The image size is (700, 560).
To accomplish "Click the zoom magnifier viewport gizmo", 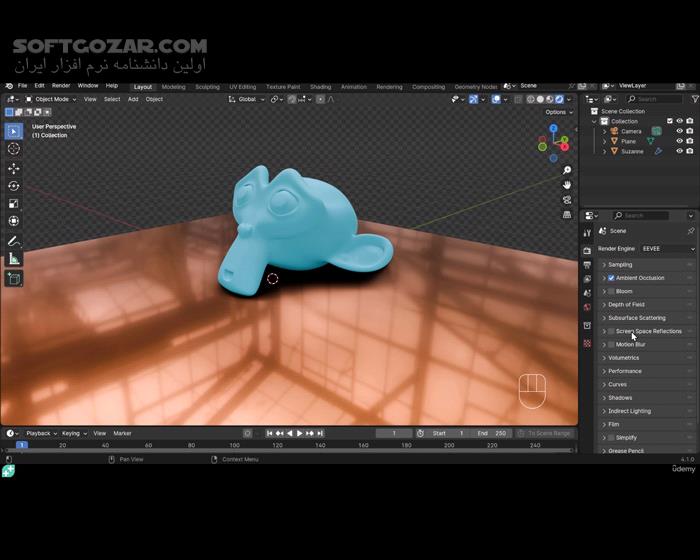I will tap(567, 170).
